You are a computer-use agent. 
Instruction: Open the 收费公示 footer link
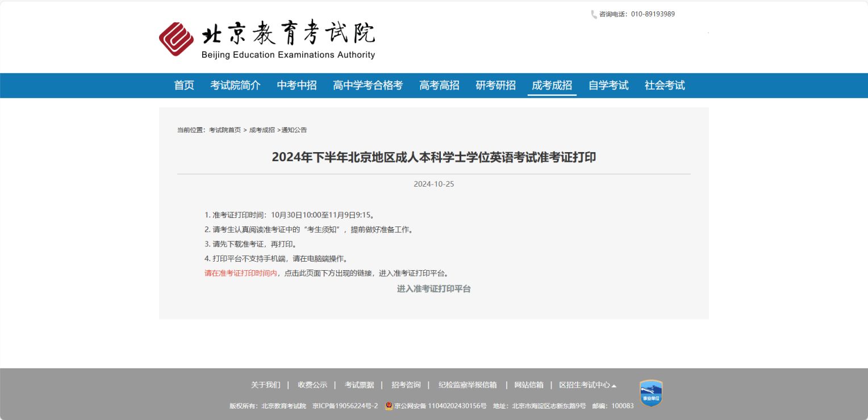(x=312, y=385)
